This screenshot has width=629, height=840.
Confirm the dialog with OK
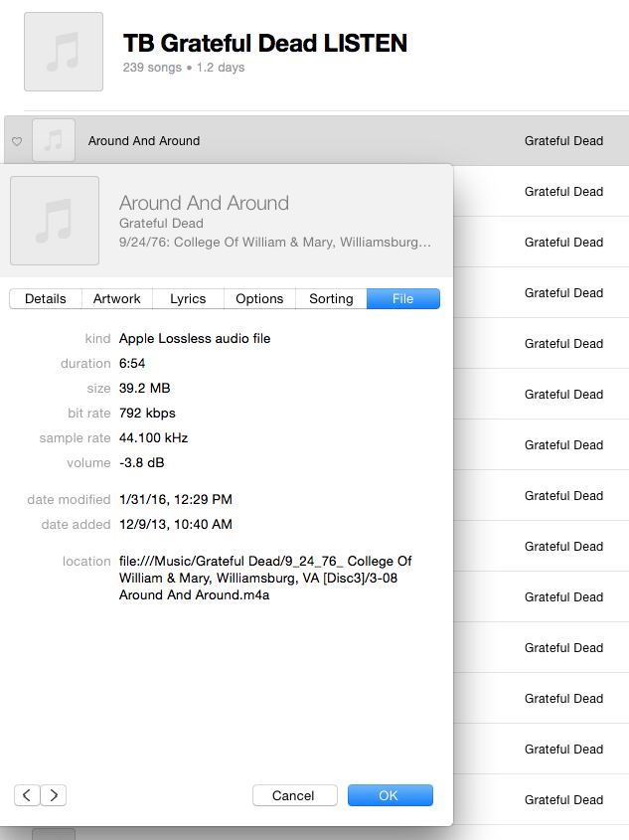388,795
